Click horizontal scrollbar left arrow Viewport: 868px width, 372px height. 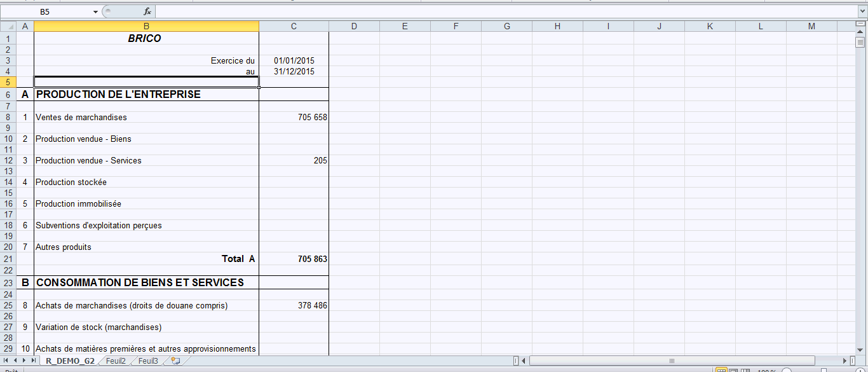[524, 361]
